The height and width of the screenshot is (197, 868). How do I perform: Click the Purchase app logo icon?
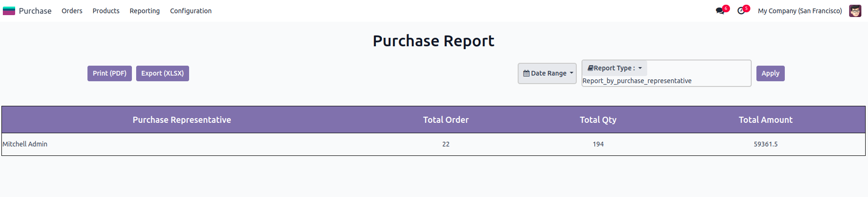(9, 11)
